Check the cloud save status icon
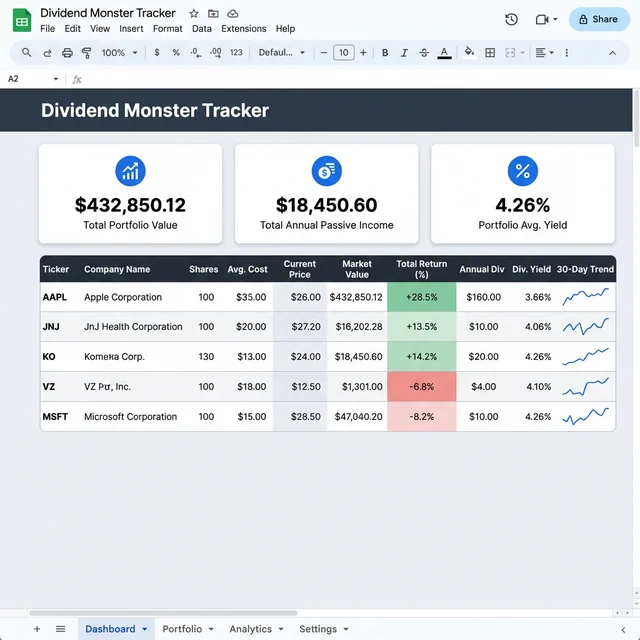 click(233, 14)
